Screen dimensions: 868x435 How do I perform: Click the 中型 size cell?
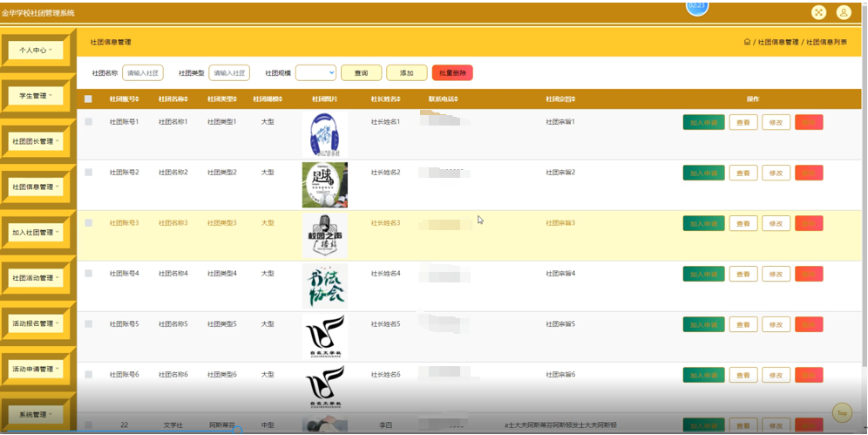point(268,425)
